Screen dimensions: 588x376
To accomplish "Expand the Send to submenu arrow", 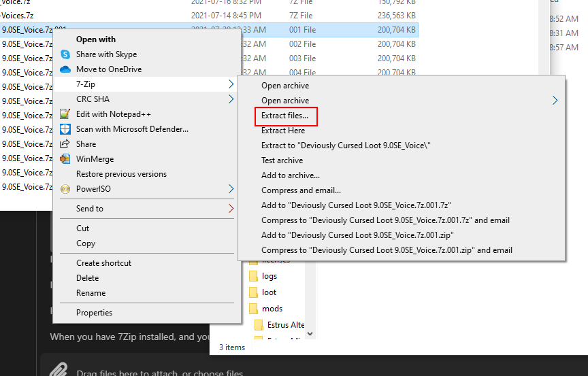I will point(231,209).
